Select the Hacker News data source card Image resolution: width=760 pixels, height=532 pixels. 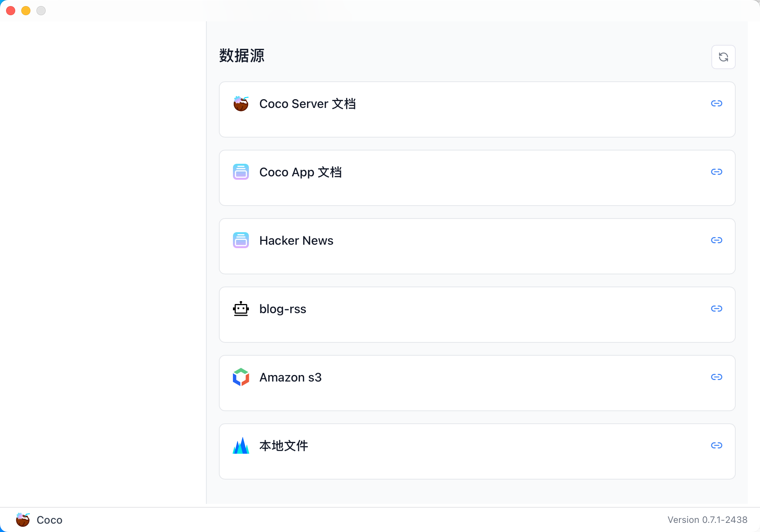(477, 246)
